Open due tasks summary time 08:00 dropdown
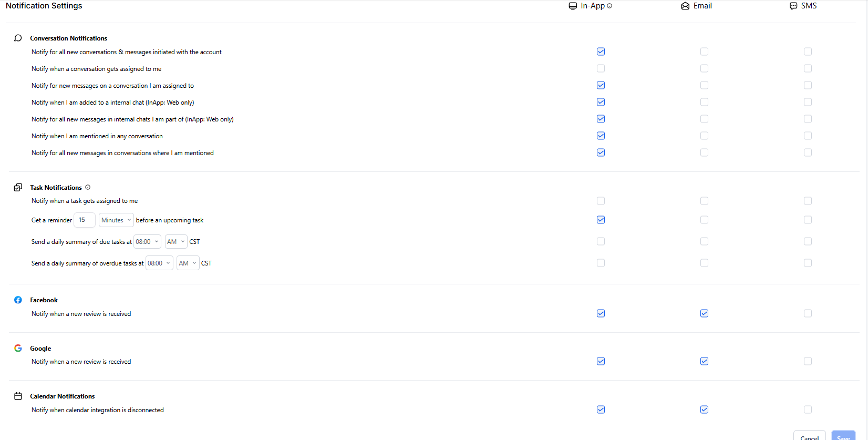Image resolution: width=868 pixels, height=440 pixels. (x=147, y=242)
